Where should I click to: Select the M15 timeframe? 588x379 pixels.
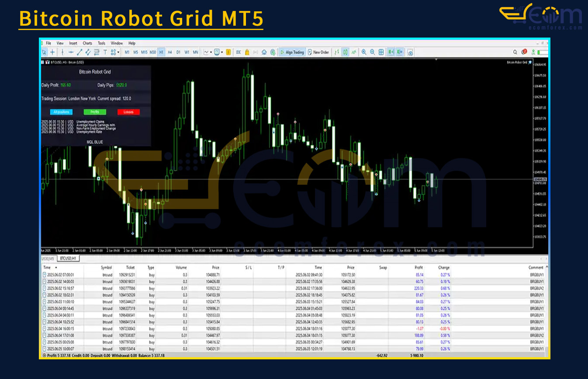[144, 52]
